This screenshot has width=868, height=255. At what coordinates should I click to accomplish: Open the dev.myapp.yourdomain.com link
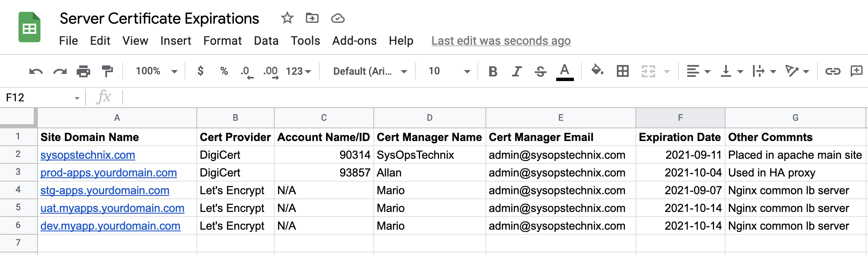[x=110, y=226]
